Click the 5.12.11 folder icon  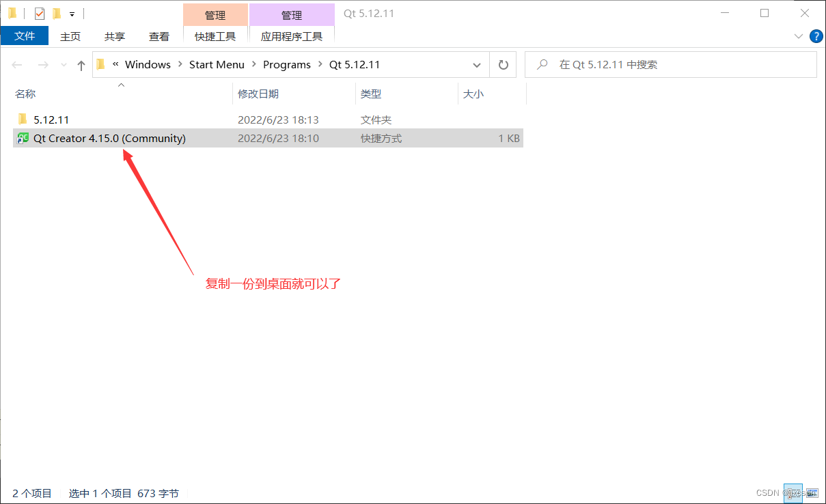coord(23,120)
